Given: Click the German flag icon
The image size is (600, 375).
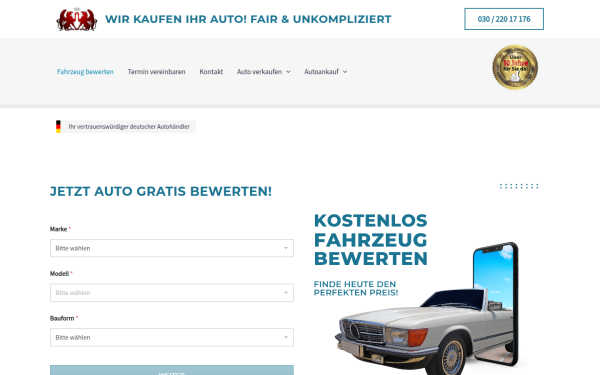Looking at the screenshot, I should click(x=58, y=127).
